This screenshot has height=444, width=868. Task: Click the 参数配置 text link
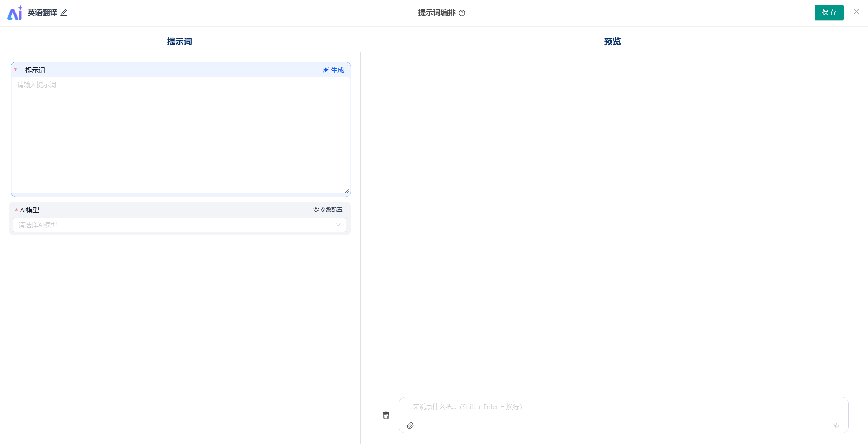(x=331, y=210)
